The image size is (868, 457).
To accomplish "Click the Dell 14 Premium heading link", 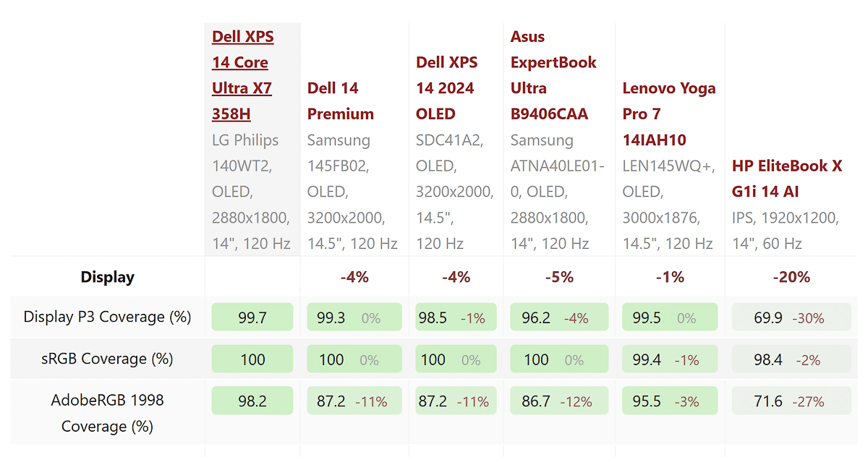I will pyautogui.click(x=340, y=101).
